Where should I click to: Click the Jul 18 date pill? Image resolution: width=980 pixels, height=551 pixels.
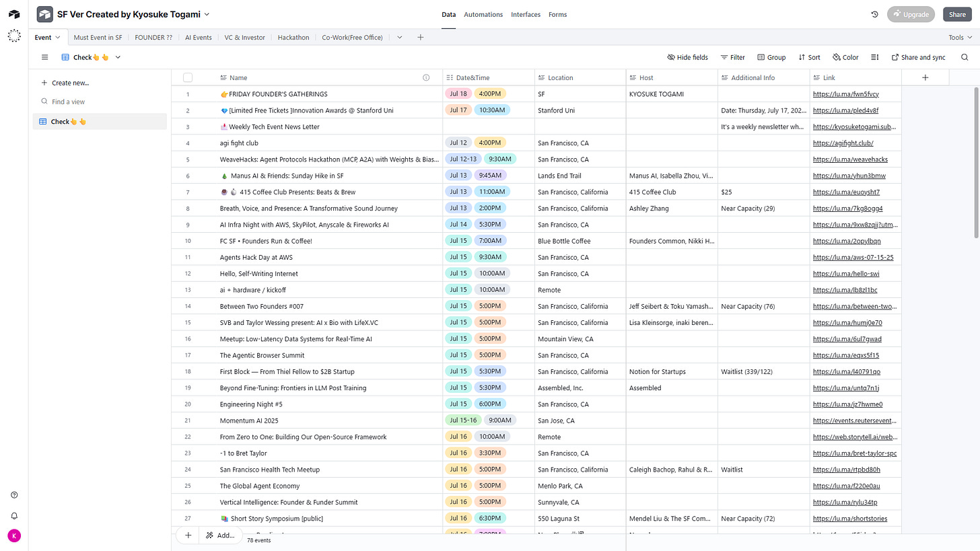coord(458,94)
